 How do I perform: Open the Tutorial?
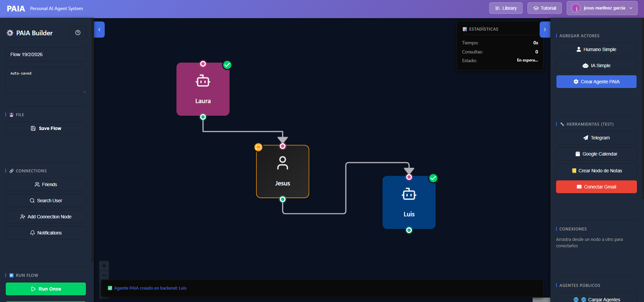[544, 8]
